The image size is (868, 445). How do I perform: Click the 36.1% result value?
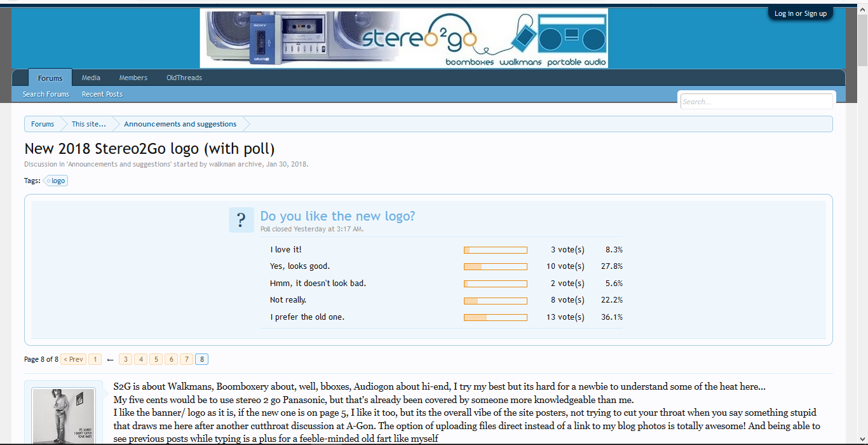point(612,317)
